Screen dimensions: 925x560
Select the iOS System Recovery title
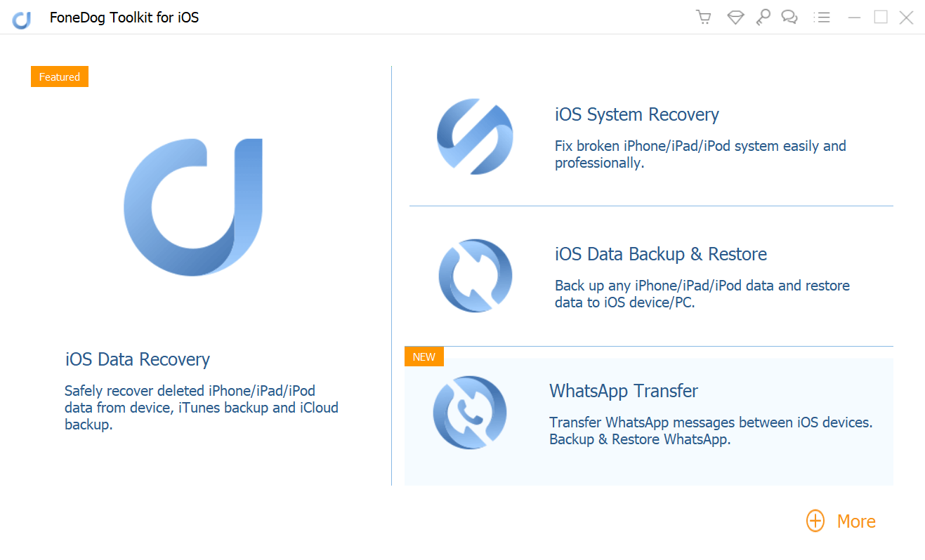click(637, 114)
